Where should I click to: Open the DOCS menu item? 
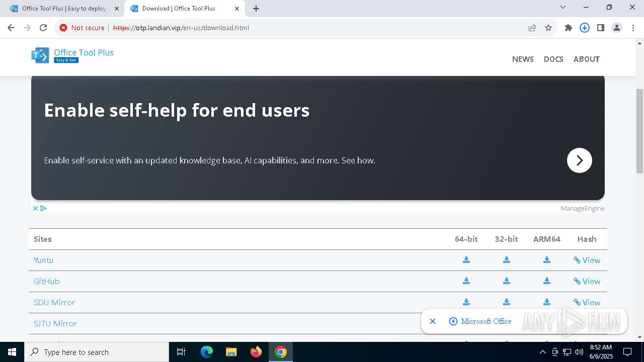tap(553, 59)
